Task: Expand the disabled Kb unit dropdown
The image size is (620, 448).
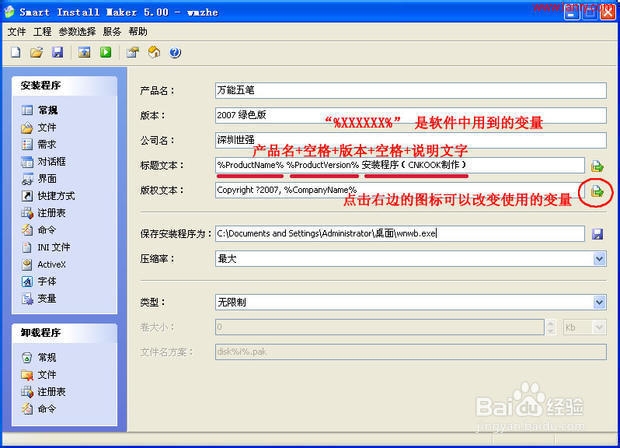Action: click(x=599, y=327)
